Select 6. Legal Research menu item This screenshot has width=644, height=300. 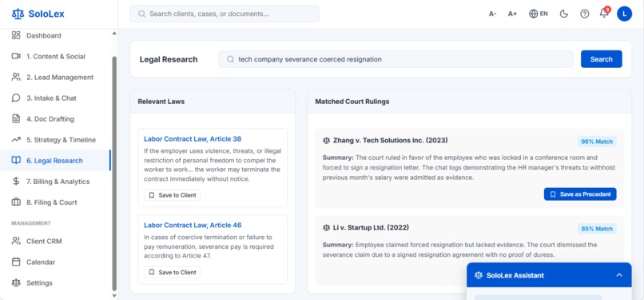tap(55, 160)
